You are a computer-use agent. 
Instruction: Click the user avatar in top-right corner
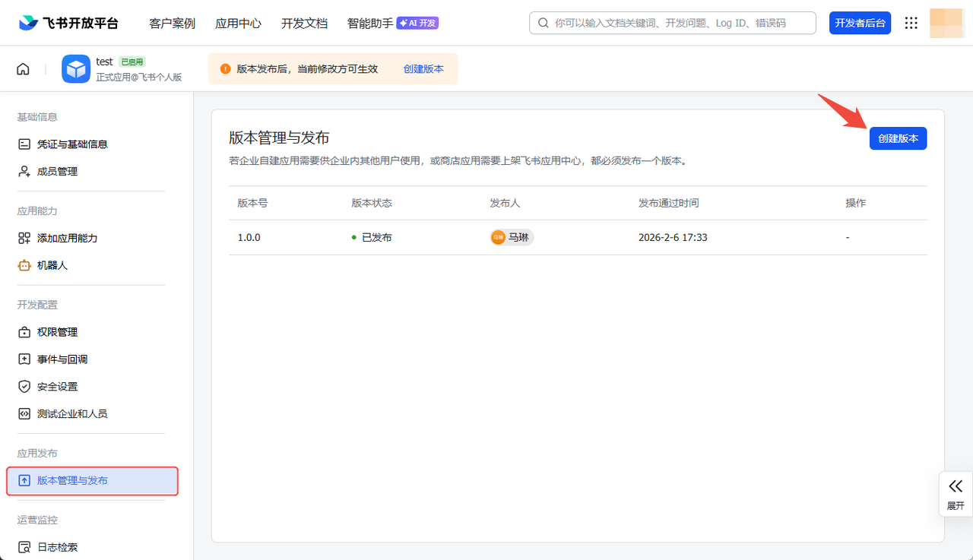947,23
